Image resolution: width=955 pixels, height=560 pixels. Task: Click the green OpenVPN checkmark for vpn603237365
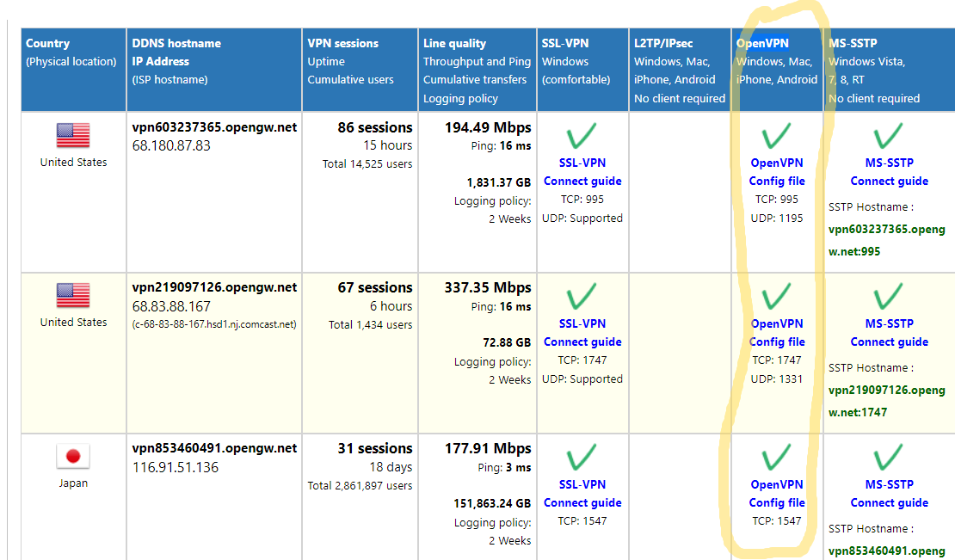point(777,137)
